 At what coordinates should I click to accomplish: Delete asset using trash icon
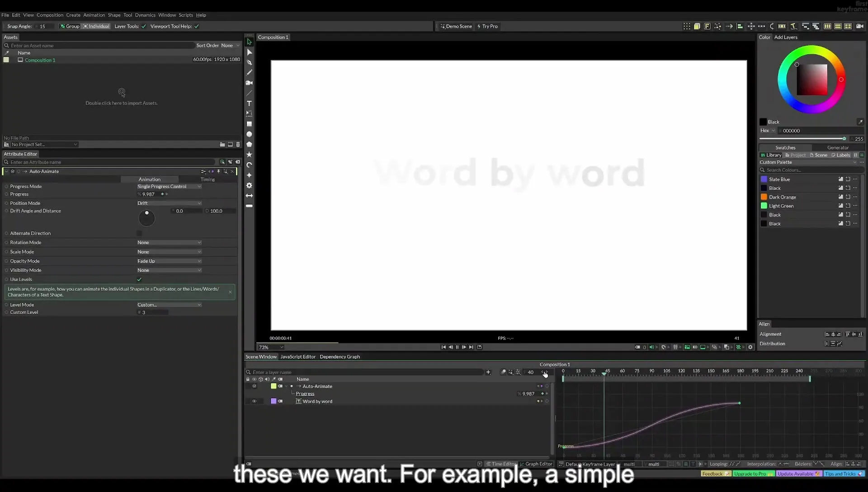click(x=238, y=145)
